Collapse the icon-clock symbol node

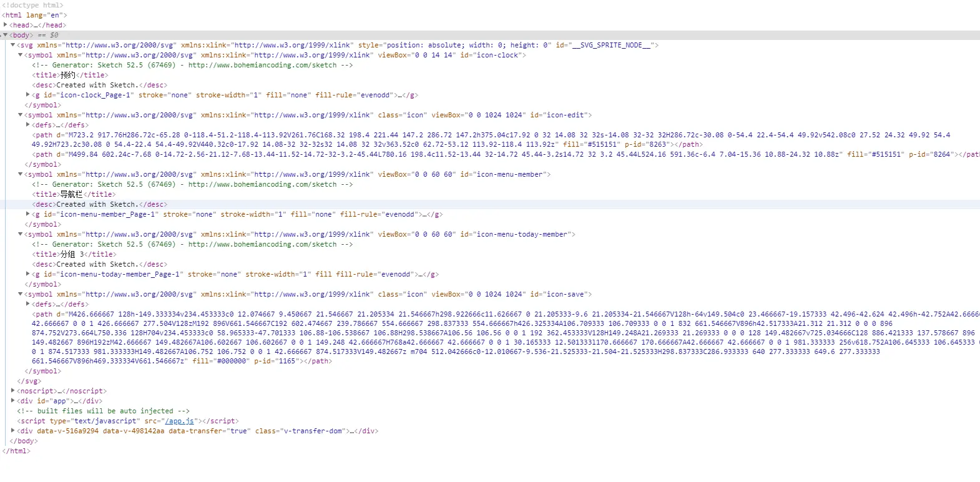coord(21,55)
